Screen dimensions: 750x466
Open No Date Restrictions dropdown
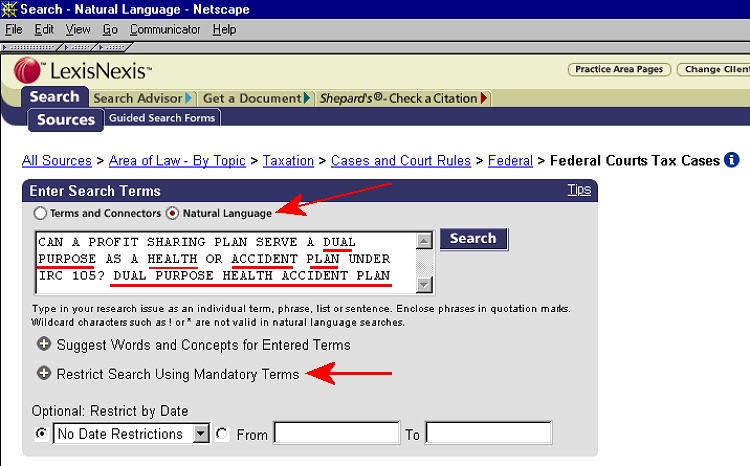[201, 433]
